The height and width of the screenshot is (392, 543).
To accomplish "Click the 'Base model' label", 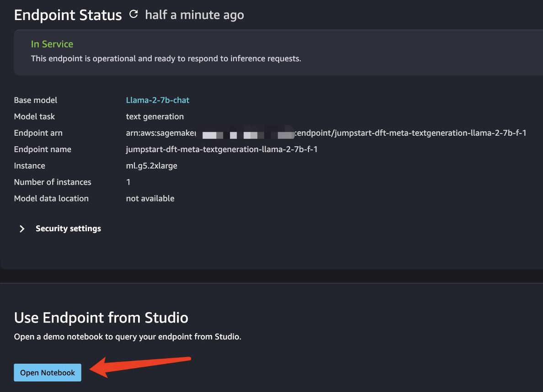I will [x=36, y=100].
